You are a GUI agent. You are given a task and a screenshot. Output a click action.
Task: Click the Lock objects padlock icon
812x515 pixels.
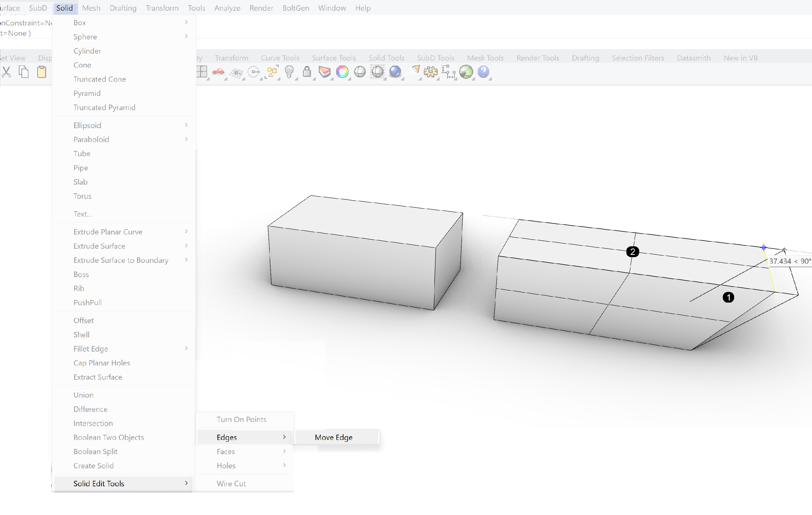307,72
